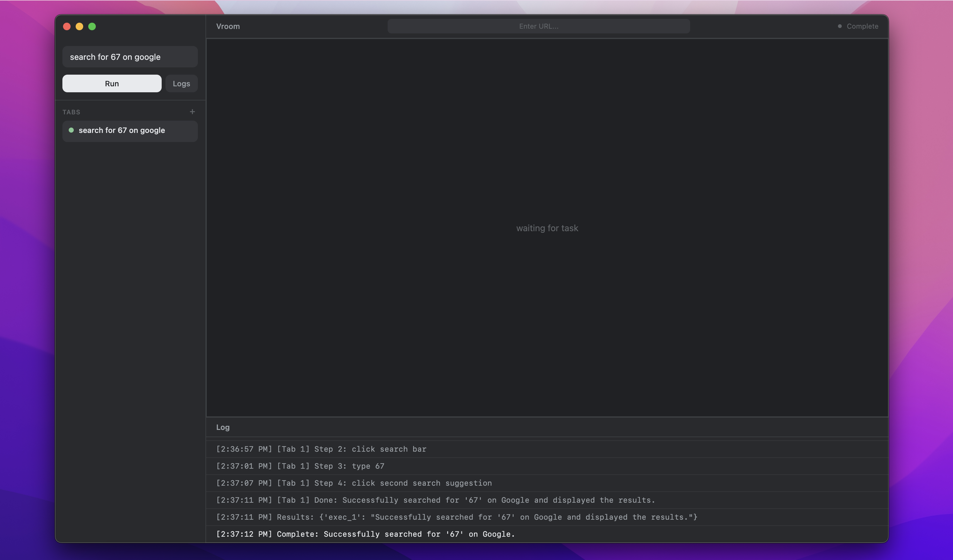Viewport: 953px width, 560px height.
Task: Click the plus icon to add a tab
Action: [x=192, y=112]
